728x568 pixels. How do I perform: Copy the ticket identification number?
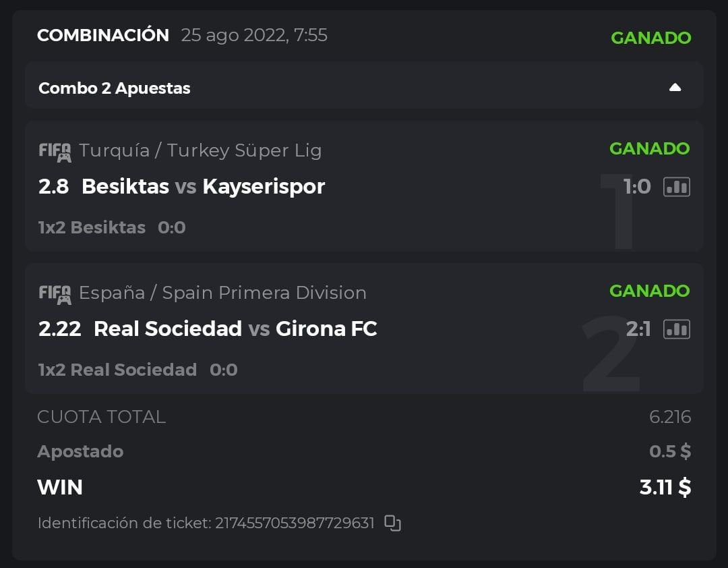click(x=392, y=523)
